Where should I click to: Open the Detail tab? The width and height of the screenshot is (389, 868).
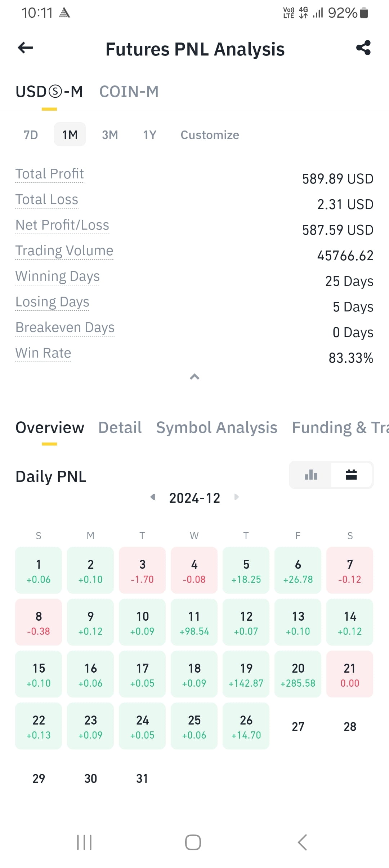[120, 428]
